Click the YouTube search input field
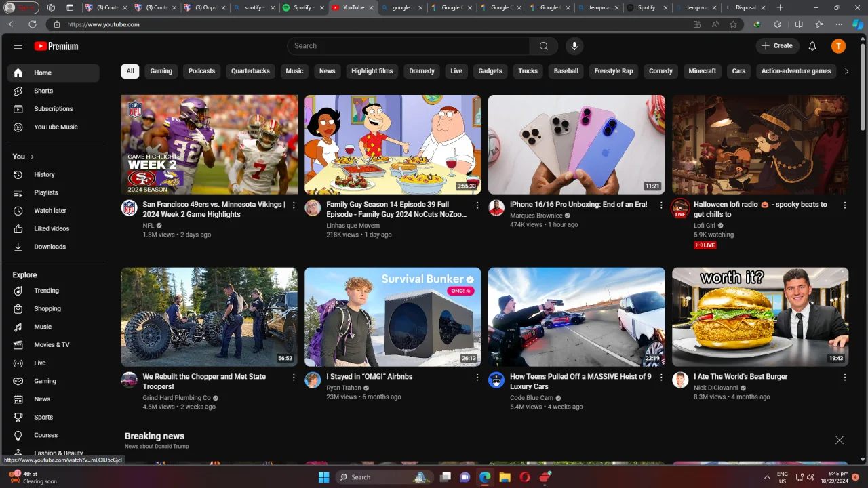 point(408,46)
